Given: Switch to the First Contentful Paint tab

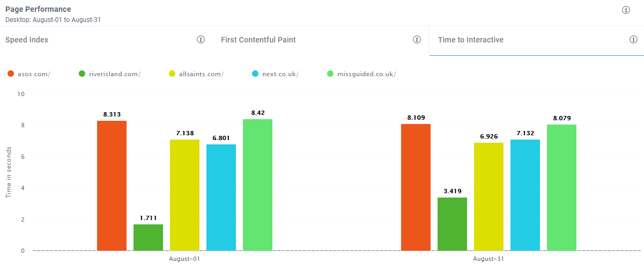Looking at the screenshot, I should click(x=322, y=40).
